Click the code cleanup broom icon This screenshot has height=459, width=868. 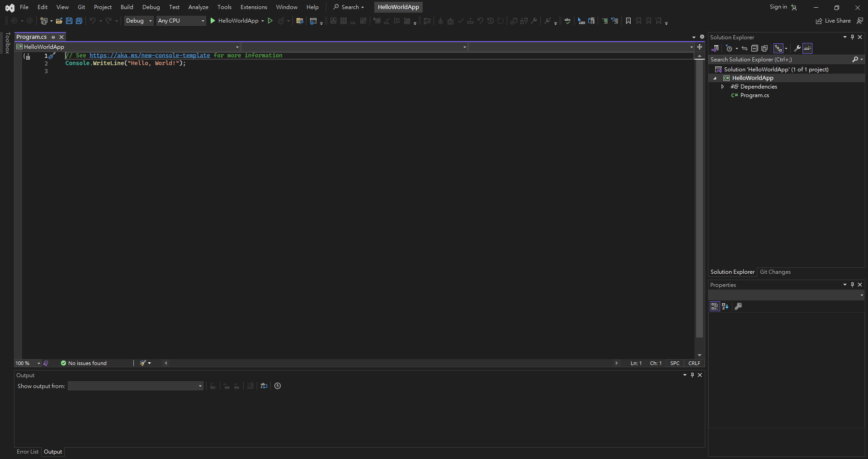point(143,363)
